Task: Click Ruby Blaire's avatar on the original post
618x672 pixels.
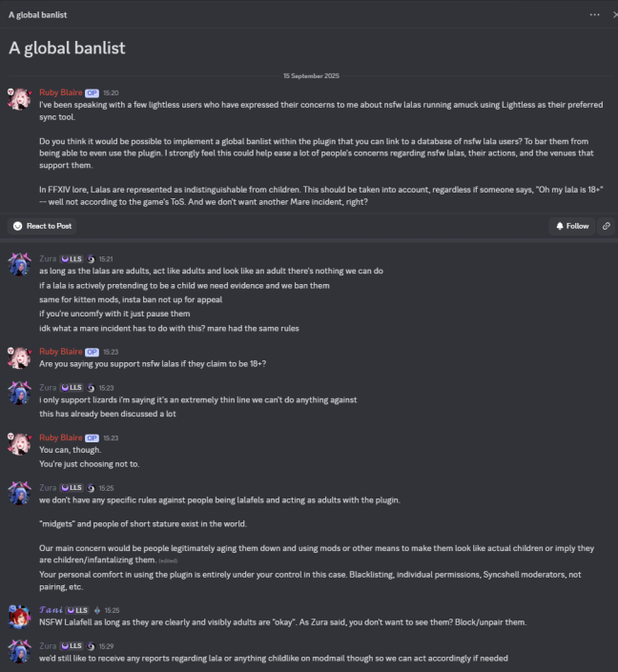Action: (x=19, y=98)
